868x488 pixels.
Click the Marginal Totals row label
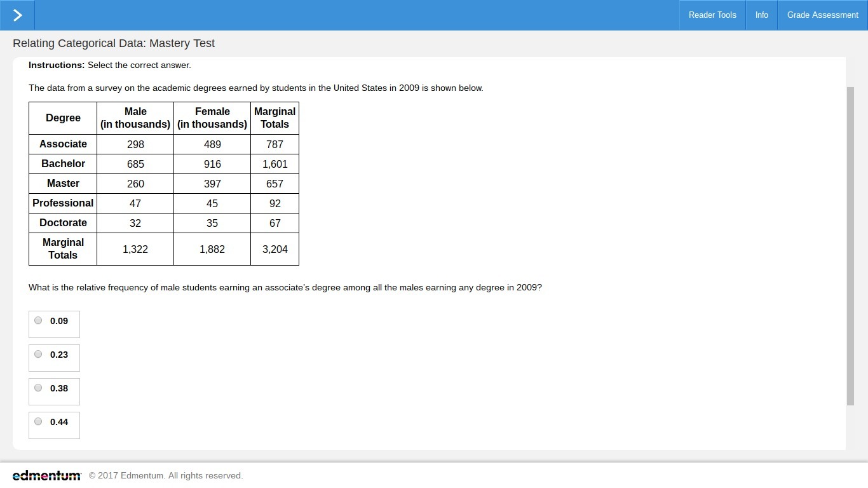63,249
